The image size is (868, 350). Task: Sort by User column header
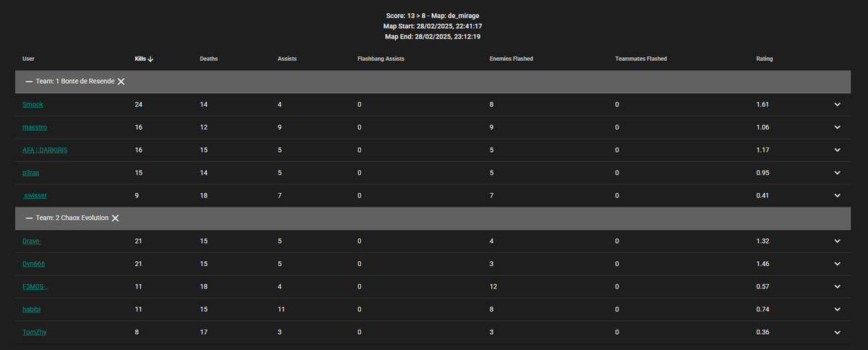pyautogui.click(x=29, y=59)
